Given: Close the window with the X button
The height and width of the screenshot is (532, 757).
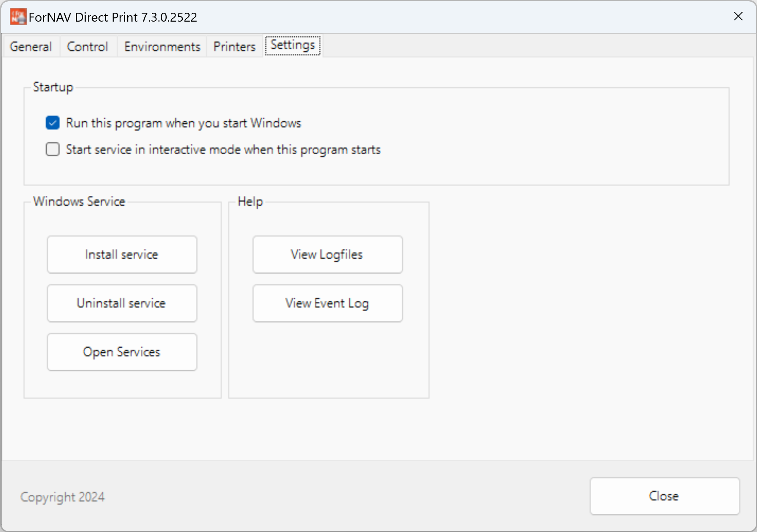Looking at the screenshot, I should click(x=738, y=17).
